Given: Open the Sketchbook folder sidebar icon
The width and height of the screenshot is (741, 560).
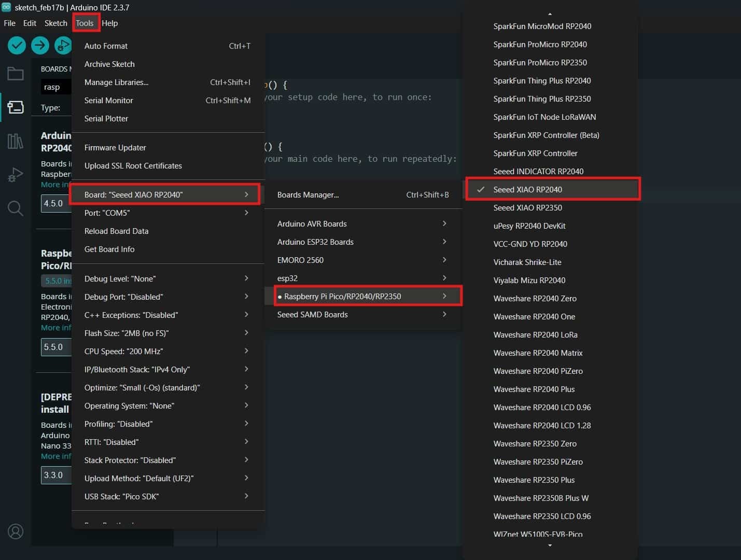Looking at the screenshot, I should click(x=16, y=74).
